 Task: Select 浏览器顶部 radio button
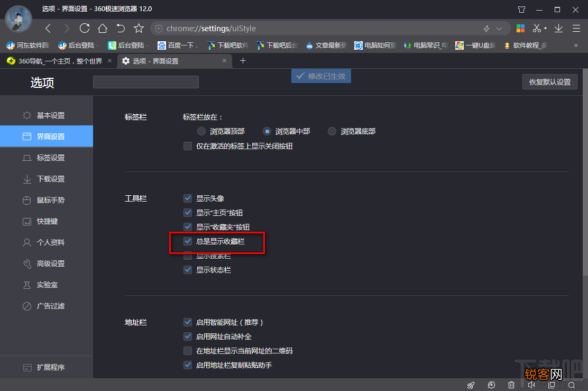[201, 131]
